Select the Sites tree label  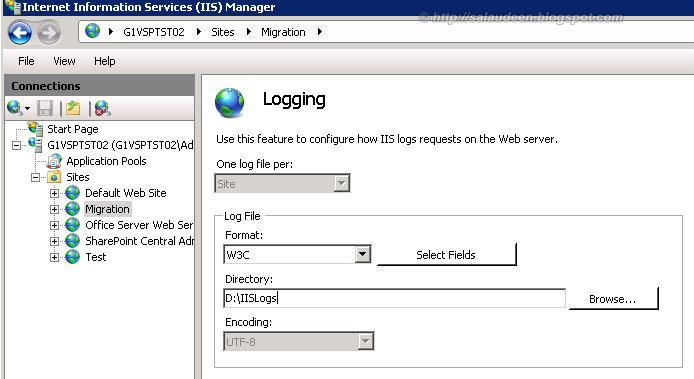78,177
